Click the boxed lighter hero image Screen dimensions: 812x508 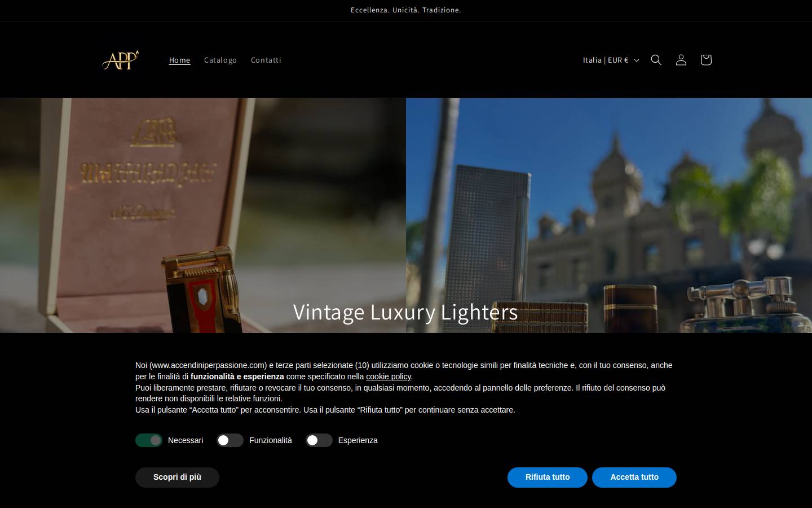pyautogui.click(x=203, y=216)
